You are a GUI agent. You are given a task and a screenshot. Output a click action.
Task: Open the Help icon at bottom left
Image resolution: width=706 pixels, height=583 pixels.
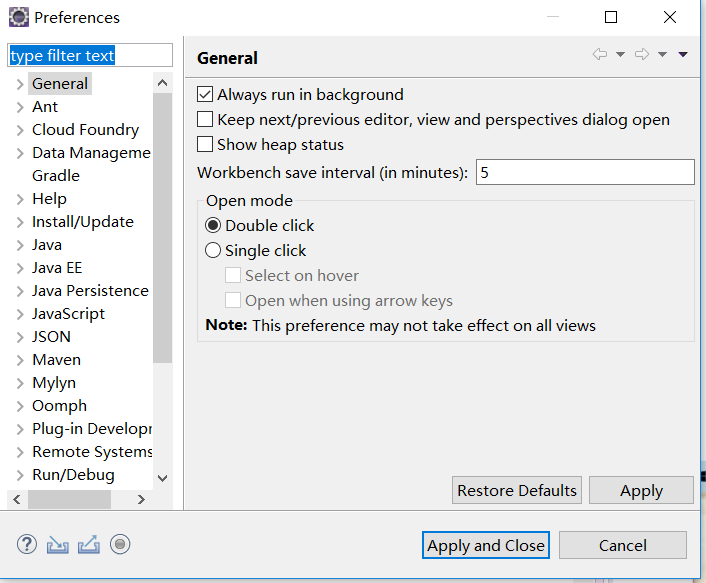pyautogui.click(x=27, y=544)
